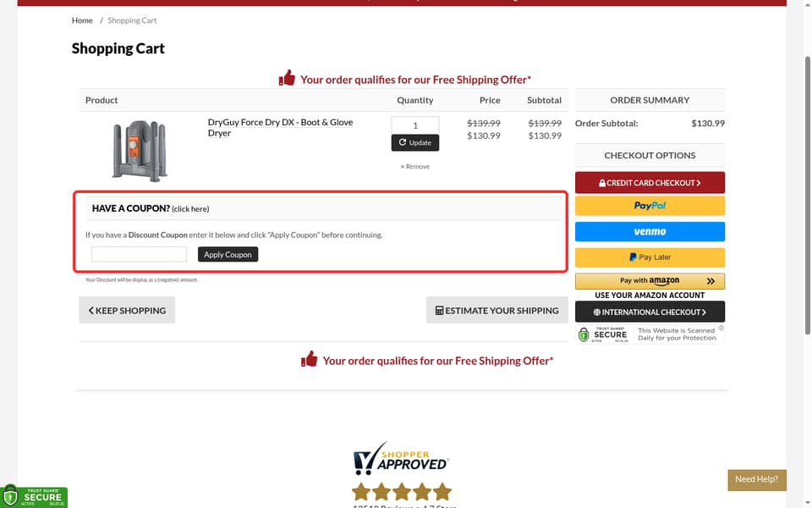812x508 pixels.
Task: Open the Need Help? chat widget
Action: [x=756, y=479]
